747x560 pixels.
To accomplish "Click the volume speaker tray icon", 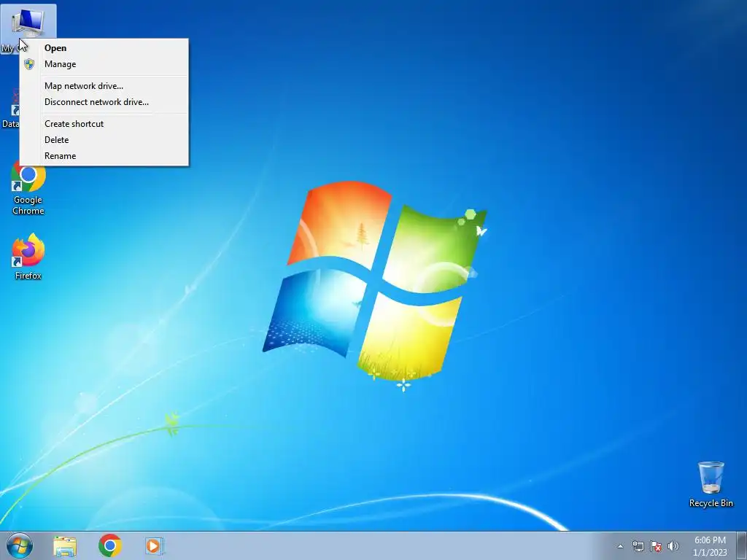I will pyautogui.click(x=673, y=546).
